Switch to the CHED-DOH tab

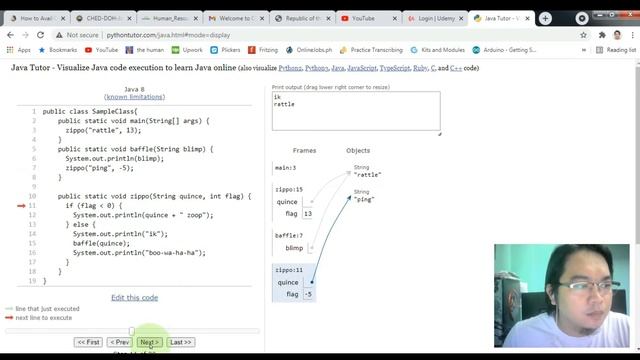point(104,18)
